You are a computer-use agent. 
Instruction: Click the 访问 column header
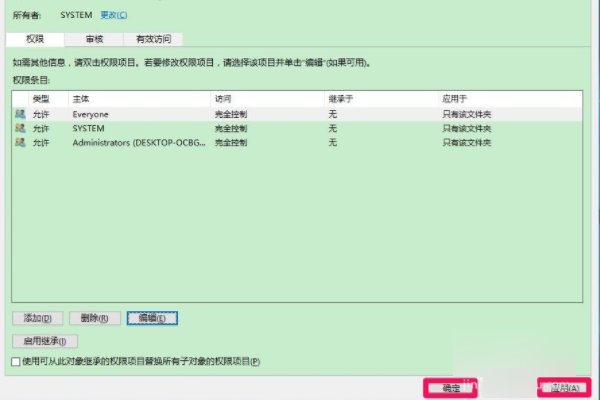(x=267, y=99)
